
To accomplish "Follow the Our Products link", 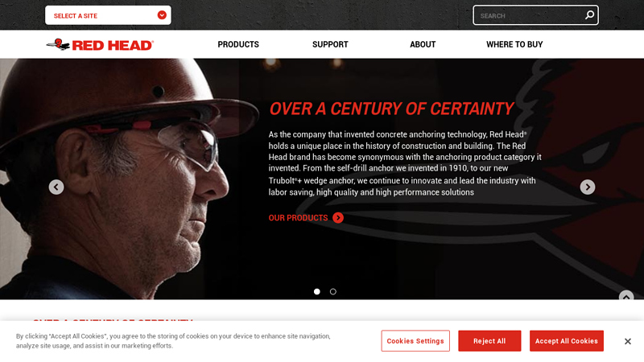I will [298, 218].
